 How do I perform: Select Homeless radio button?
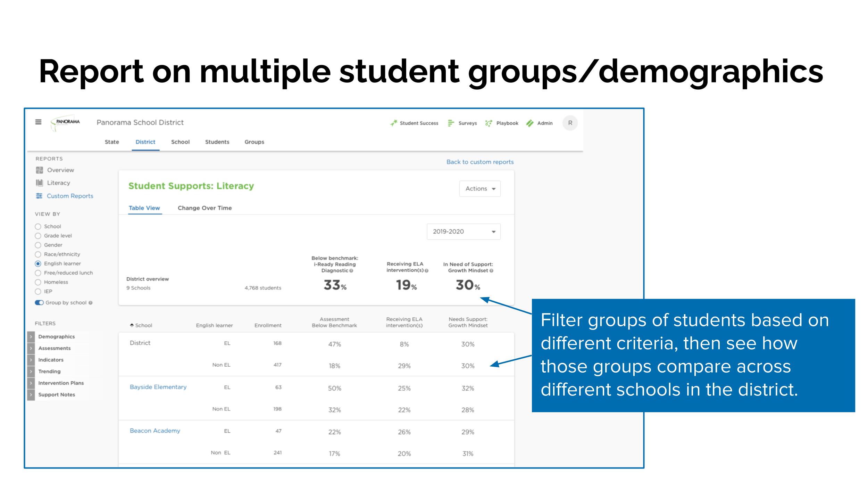coord(38,282)
